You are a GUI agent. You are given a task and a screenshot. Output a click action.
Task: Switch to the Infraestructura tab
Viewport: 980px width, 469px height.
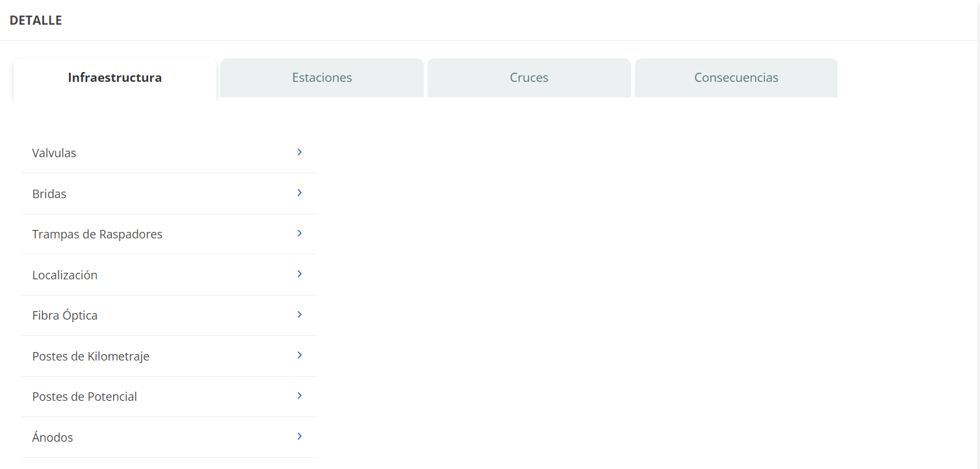point(114,78)
